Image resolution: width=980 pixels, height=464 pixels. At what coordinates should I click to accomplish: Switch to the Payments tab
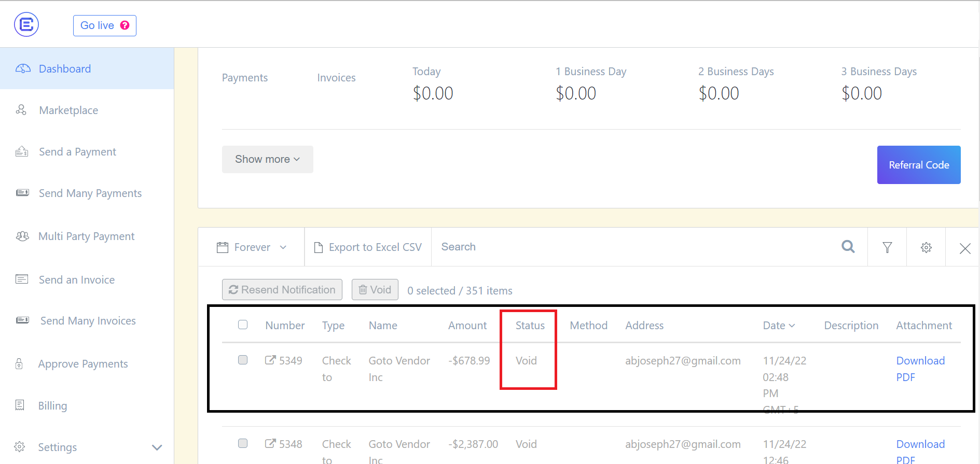coord(245,78)
